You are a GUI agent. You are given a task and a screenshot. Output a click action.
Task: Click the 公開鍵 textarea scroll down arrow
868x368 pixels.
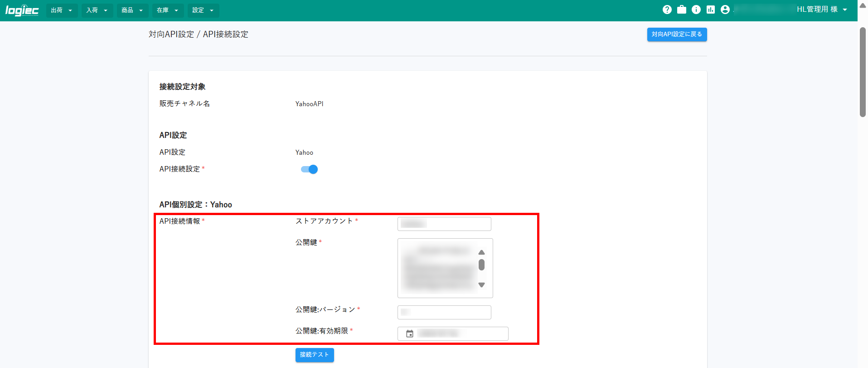(481, 285)
